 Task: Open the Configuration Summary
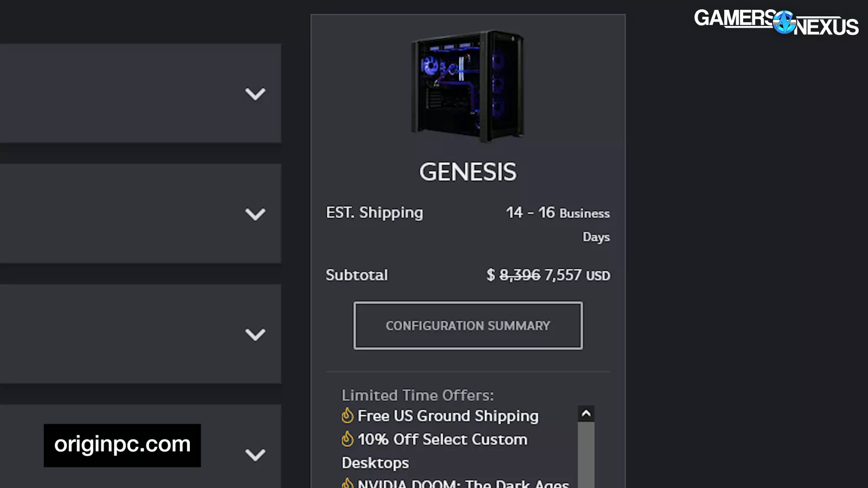tap(468, 325)
